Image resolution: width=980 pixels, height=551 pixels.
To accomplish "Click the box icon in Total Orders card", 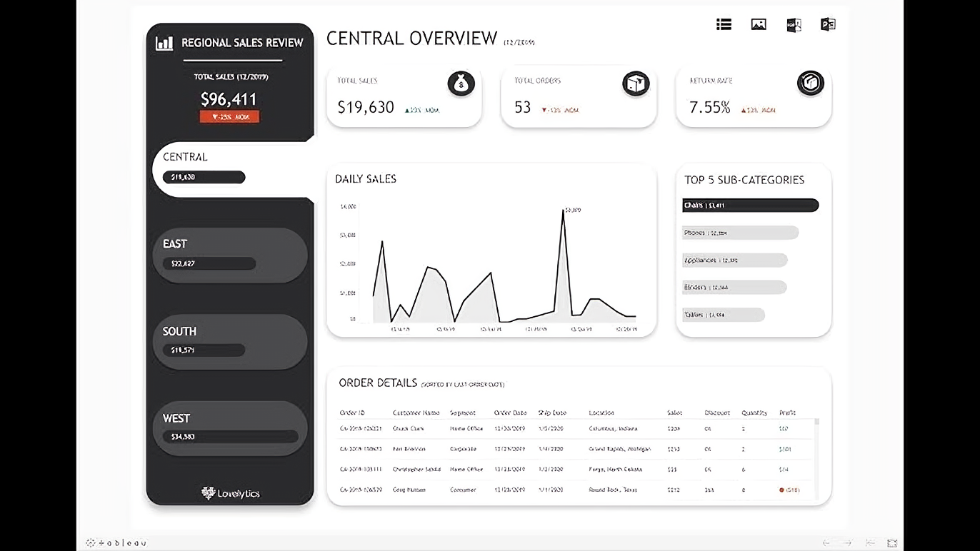I will [x=636, y=84].
